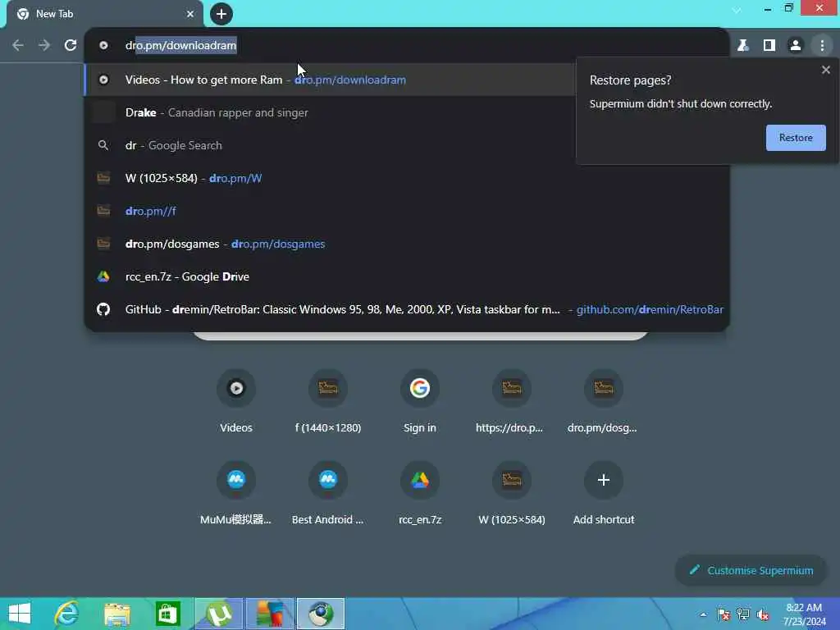
Task: Open the dro.pm/dosg... shortcut
Action: [x=603, y=401]
